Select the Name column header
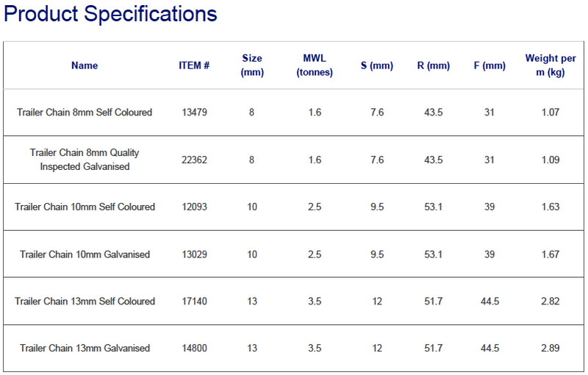 [85, 65]
